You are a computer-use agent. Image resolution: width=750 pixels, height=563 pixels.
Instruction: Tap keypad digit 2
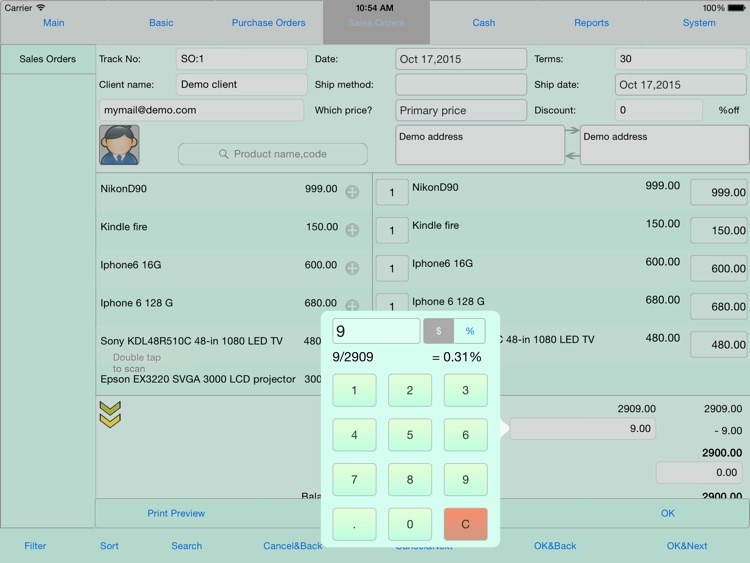(410, 390)
